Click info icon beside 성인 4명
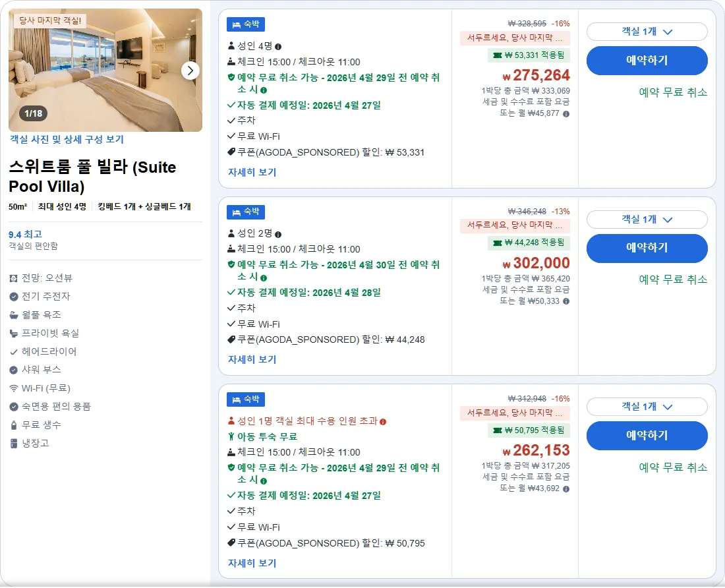This screenshot has height=588, width=725. pos(278,47)
